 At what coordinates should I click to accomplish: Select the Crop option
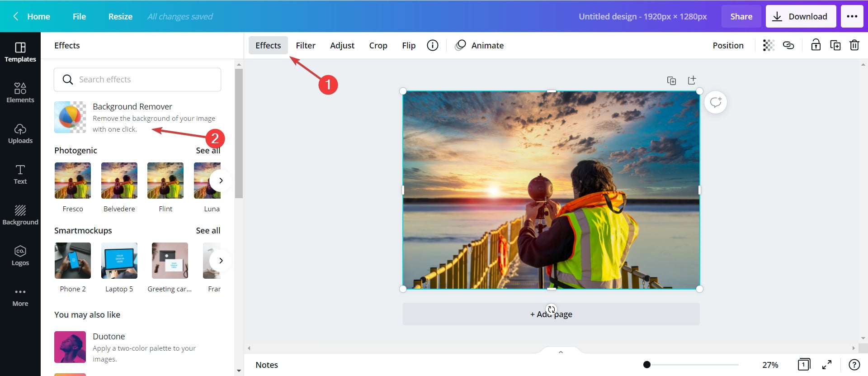pos(378,45)
